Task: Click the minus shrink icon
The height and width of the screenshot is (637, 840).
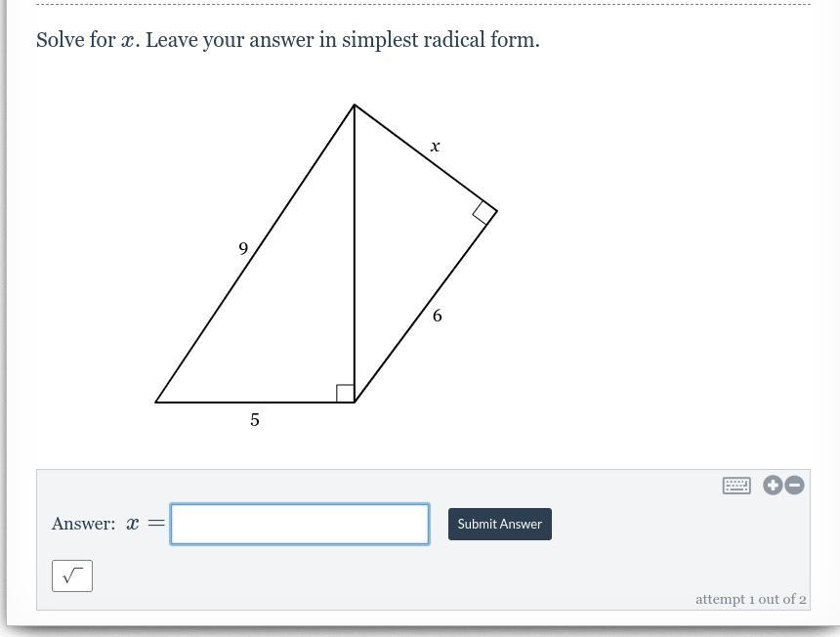Action: (x=794, y=485)
